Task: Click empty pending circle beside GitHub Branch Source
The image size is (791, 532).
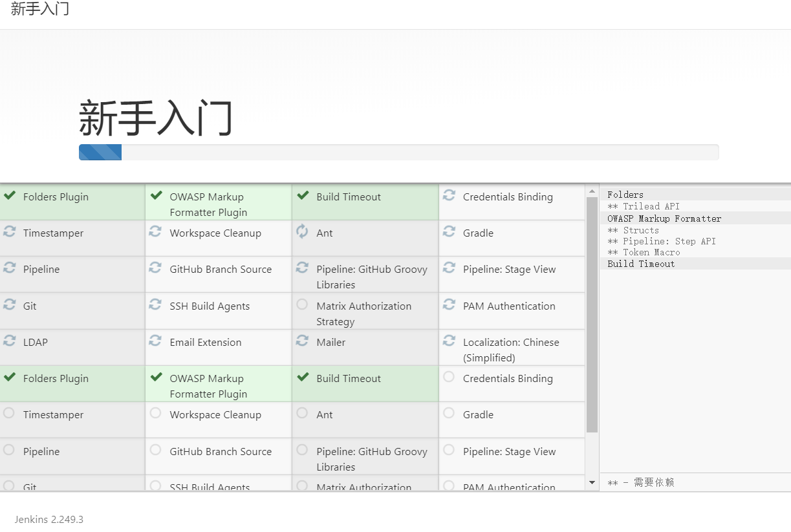Action: point(155,450)
